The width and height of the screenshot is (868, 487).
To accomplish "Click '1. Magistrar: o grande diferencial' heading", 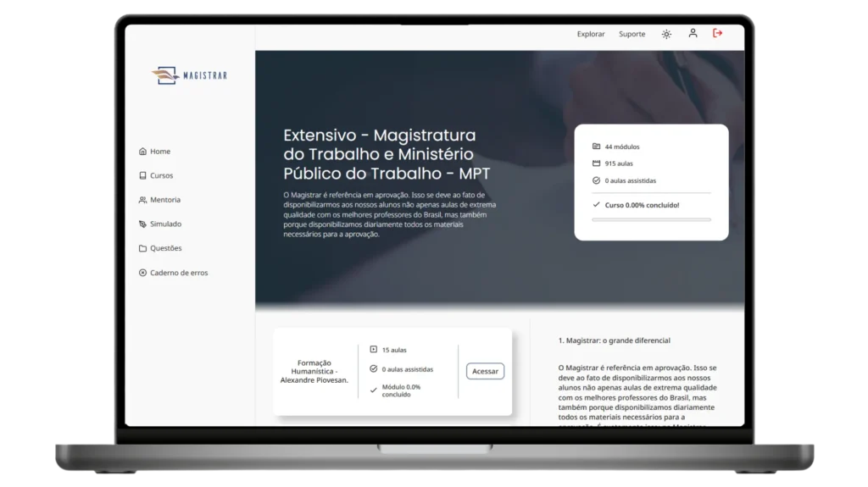I will coord(614,340).
